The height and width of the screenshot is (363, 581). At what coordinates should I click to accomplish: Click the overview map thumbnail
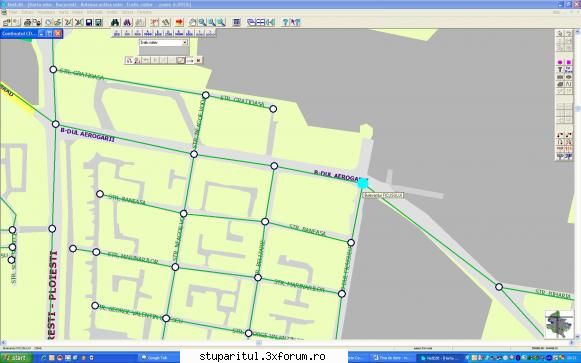tap(559, 324)
